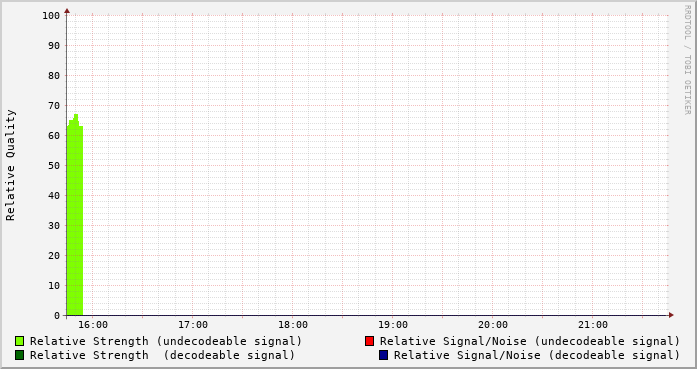Click the 100 value on the y-axis

[x=51, y=16]
